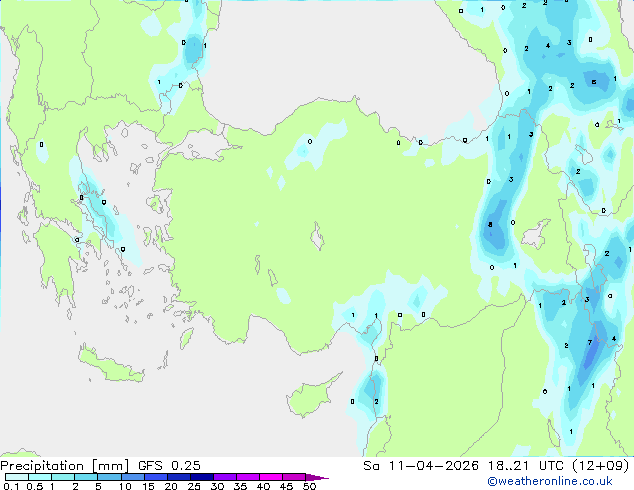The height and width of the screenshot is (490, 634).
Task: Click the '50' legend scale label
Action: coord(309,486)
